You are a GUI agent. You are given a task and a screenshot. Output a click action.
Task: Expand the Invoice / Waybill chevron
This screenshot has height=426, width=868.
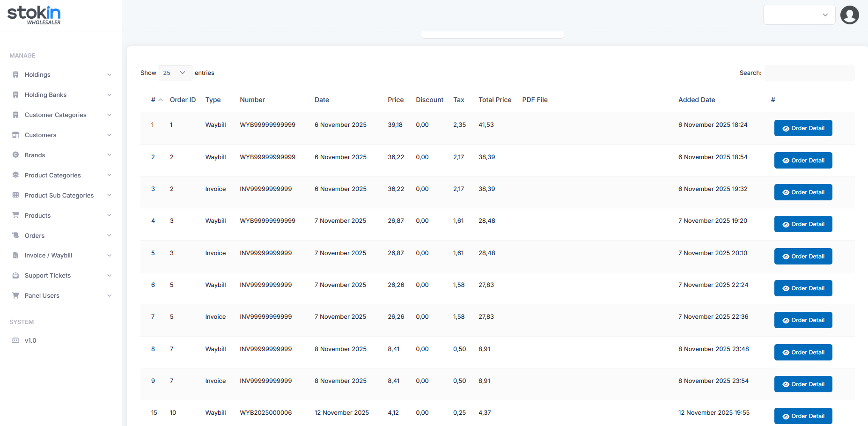[x=109, y=256]
